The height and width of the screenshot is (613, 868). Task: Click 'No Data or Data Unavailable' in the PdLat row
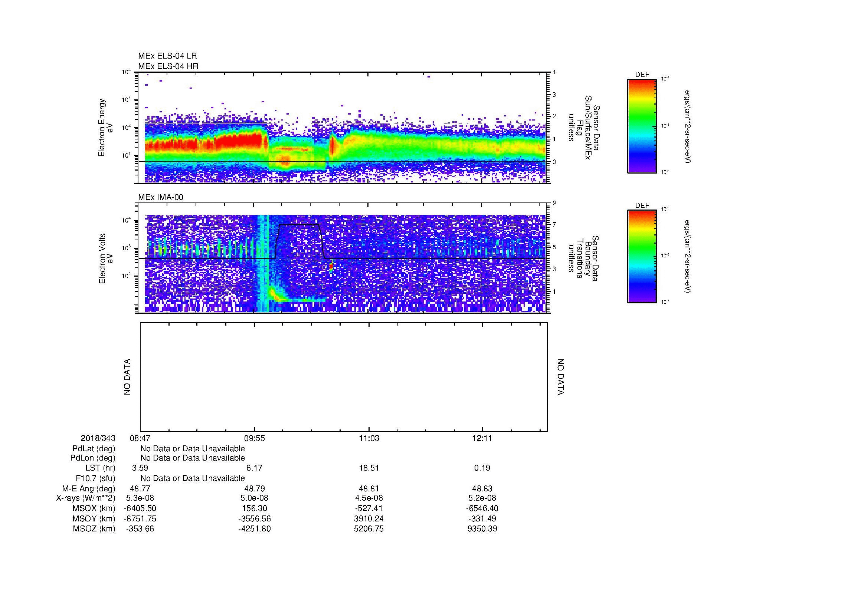coord(193,448)
